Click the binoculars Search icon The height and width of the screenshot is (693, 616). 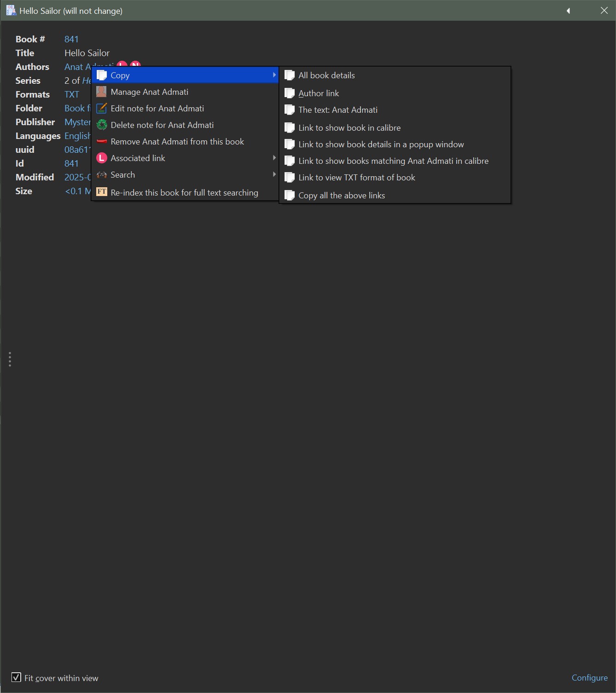tap(101, 175)
